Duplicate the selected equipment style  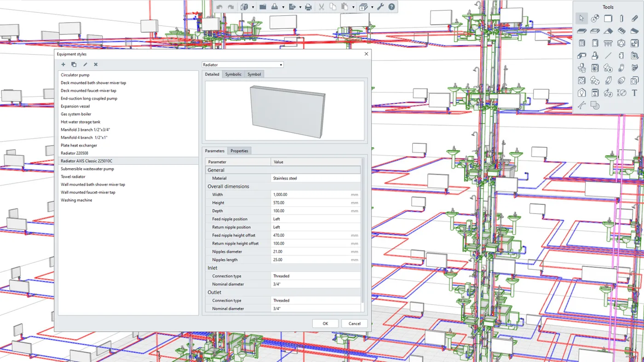(x=74, y=64)
